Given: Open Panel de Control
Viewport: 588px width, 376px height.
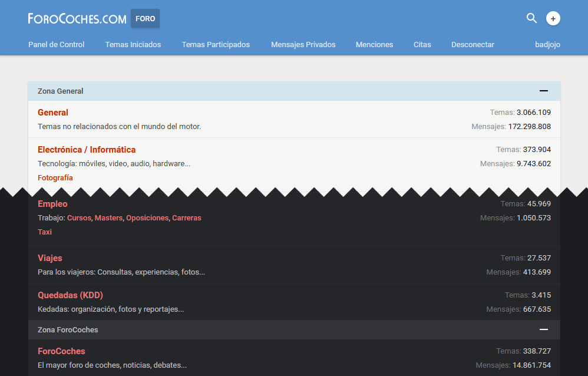Looking at the screenshot, I should point(56,44).
